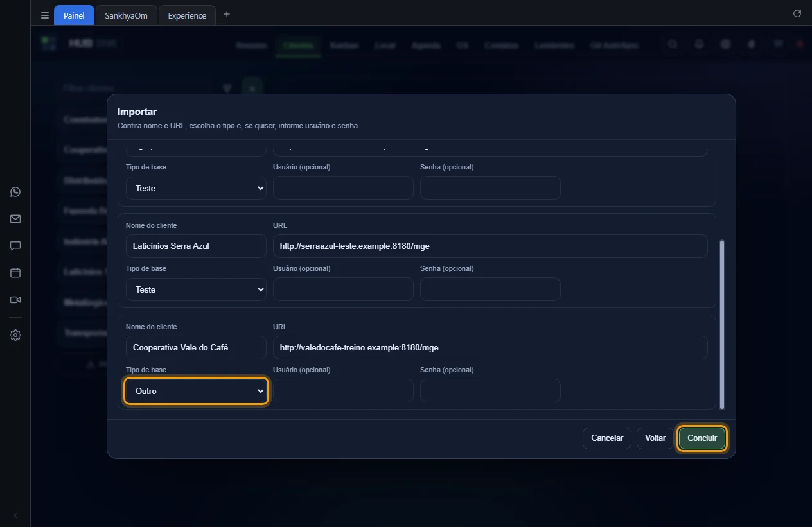Collapse the sidebar with bottom chevron

[15, 515]
